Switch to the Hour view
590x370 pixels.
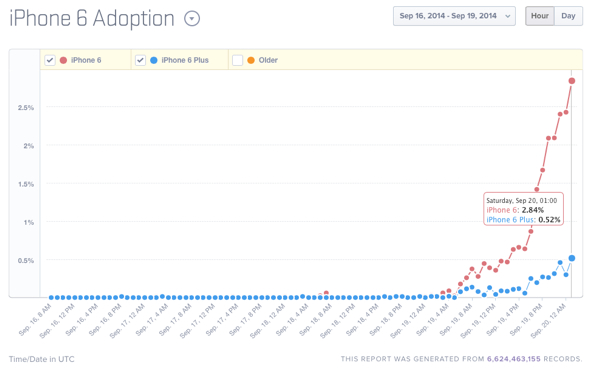click(x=540, y=16)
